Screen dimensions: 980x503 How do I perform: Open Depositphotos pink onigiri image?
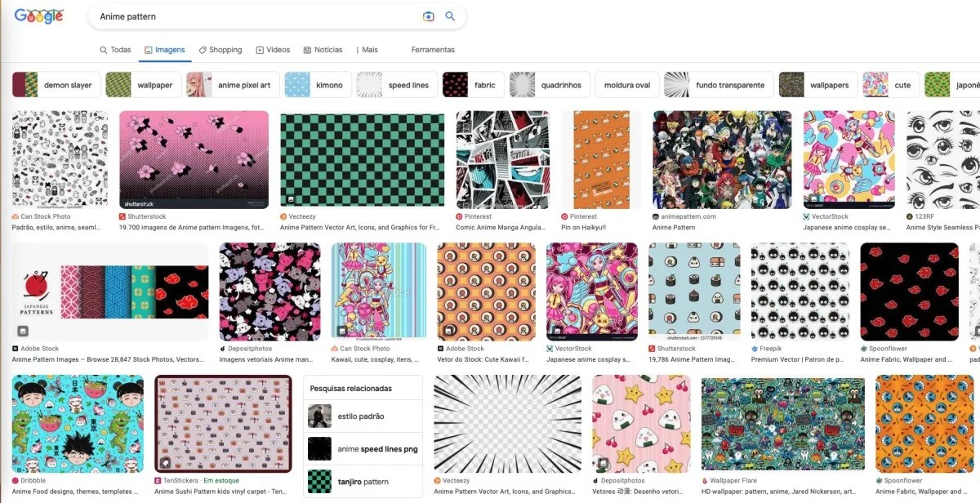pos(641,424)
